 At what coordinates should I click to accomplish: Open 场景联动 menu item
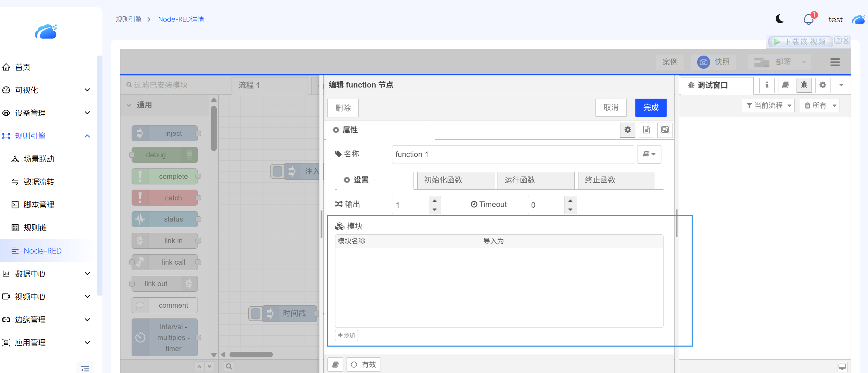(39, 159)
